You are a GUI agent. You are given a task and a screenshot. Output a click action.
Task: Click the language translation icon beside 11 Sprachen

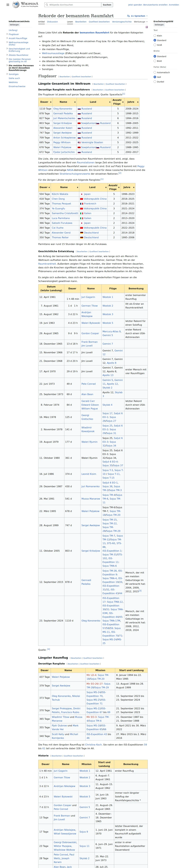(x=128, y=16)
